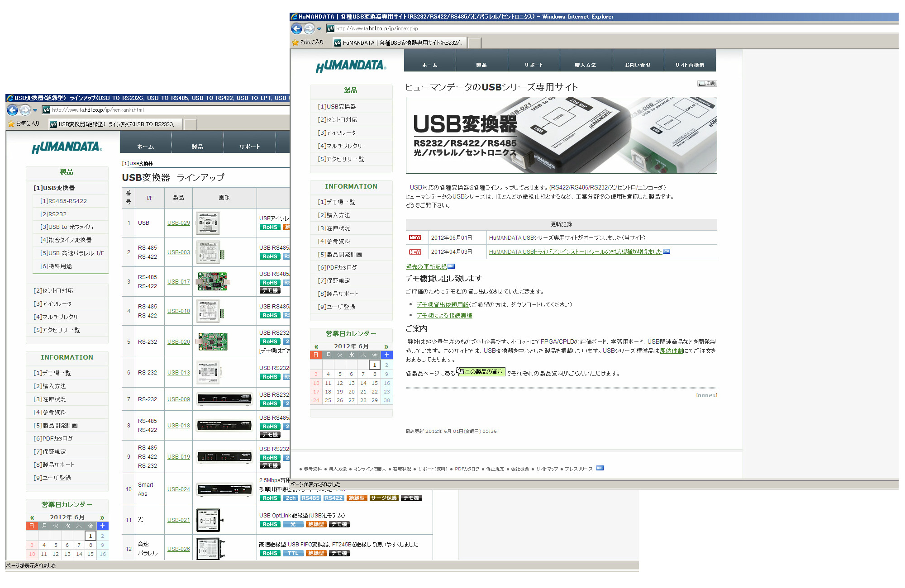The height and width of the screenshot is (588, 905).
Task: Click USB-029 product thumbnail
Action: (x=208, y=223)
